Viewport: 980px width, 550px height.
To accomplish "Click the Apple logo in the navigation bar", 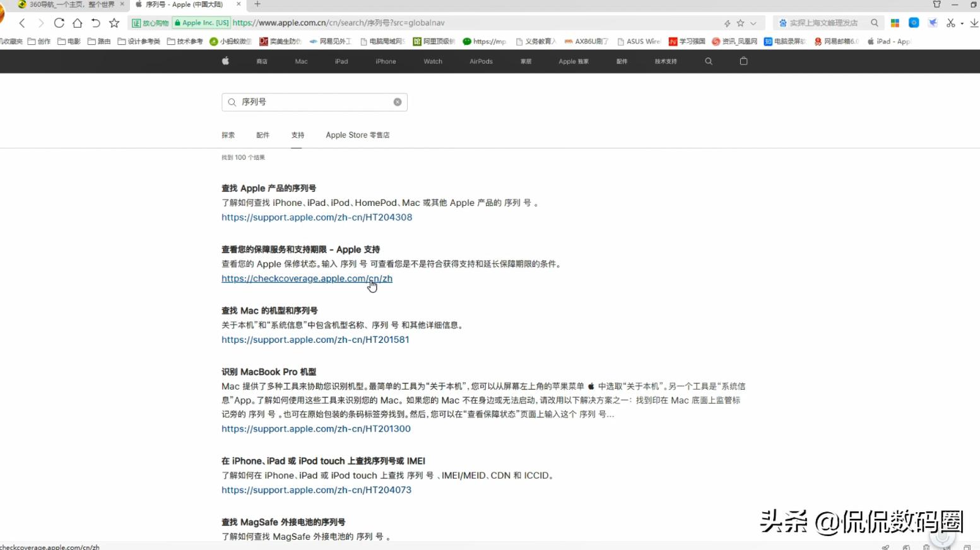I will (225, 61).
